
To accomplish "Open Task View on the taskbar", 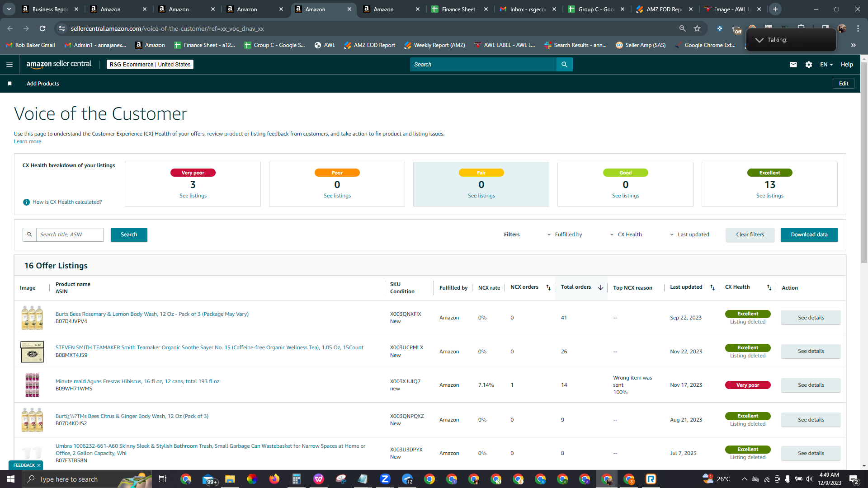I will click(x=163, y=479).
